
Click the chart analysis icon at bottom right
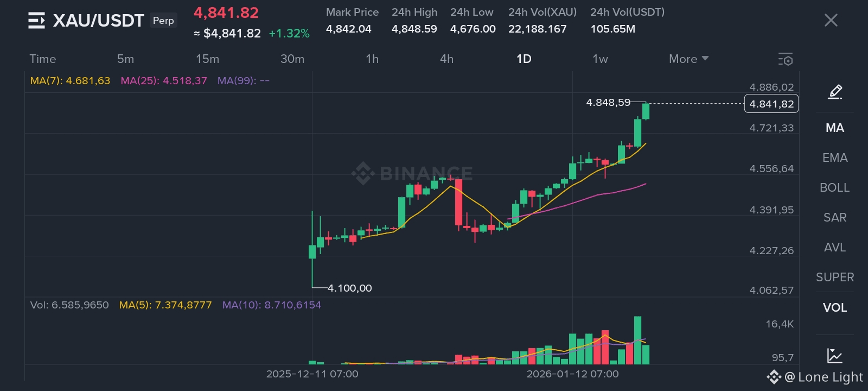pyautogui.click(x=834, y=356)
